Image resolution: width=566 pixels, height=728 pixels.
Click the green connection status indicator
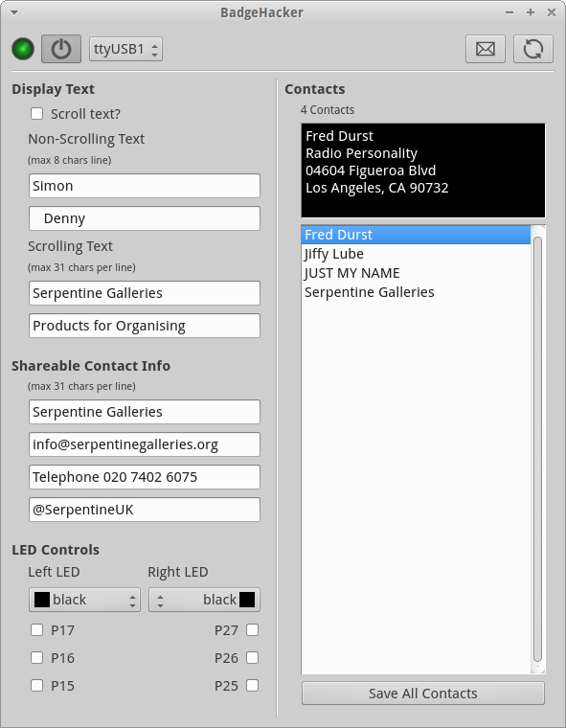coord(23,49)
